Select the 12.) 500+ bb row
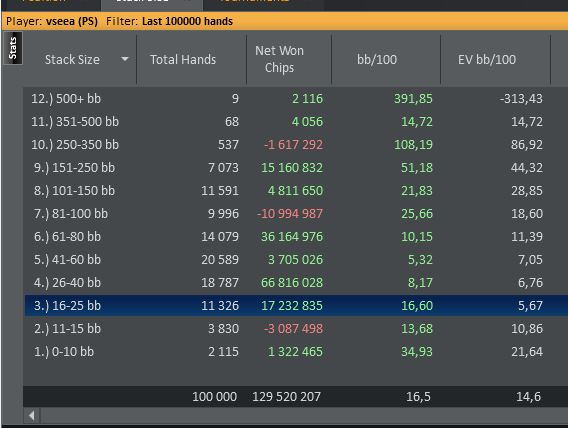 296,98
